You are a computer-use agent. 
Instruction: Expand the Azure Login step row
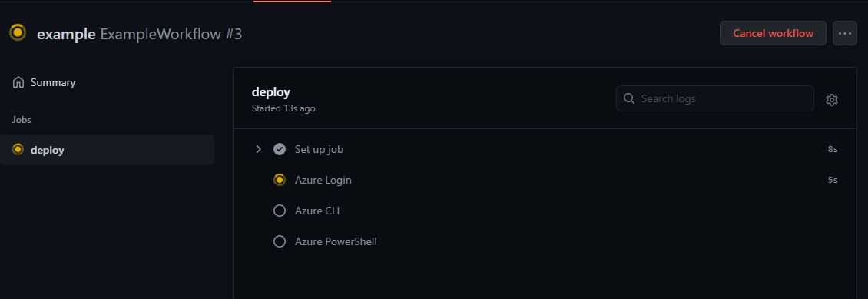(545, 180)
